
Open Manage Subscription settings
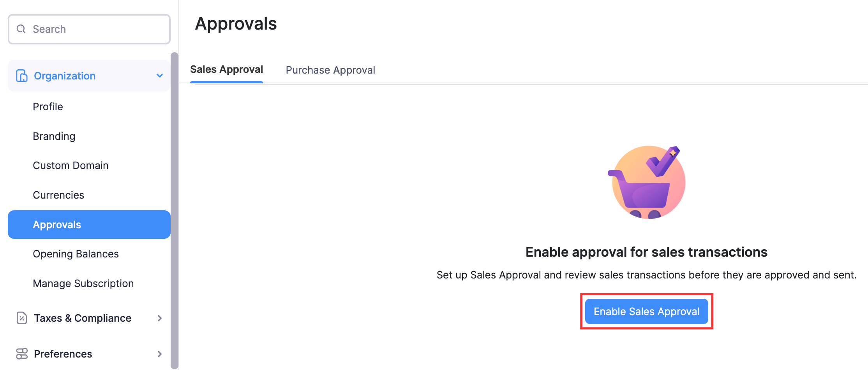[83, 283]
